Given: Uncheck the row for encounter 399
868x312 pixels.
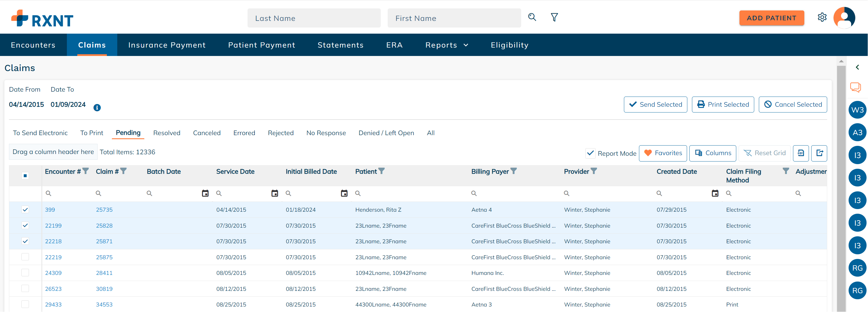Looking at the screenshot, I should pyautogui.click(x=25, y=209).
